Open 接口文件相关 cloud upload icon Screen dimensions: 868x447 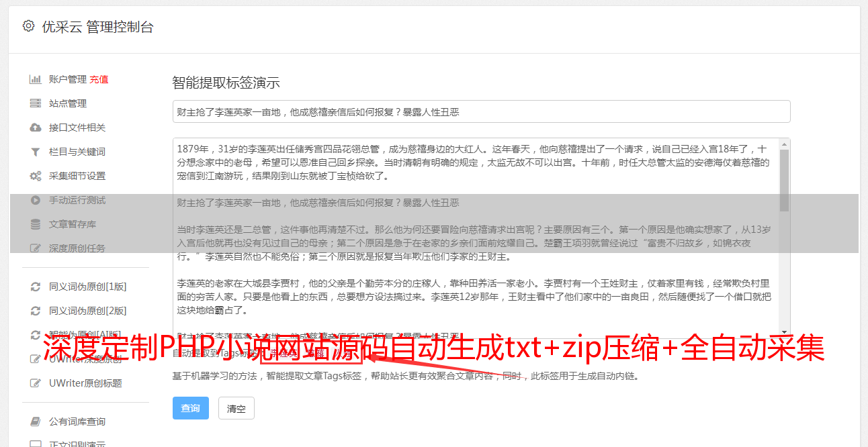pos(35,128)
